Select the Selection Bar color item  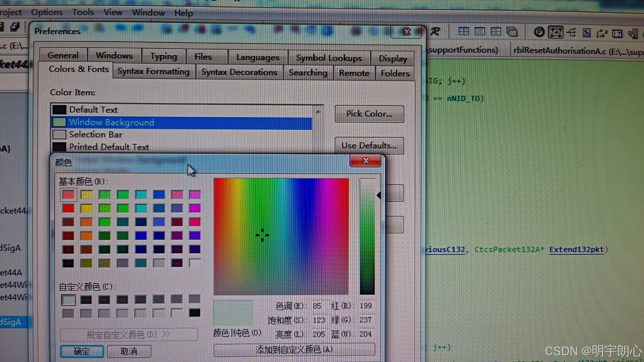pyautogui.click(x=96, y=134)
